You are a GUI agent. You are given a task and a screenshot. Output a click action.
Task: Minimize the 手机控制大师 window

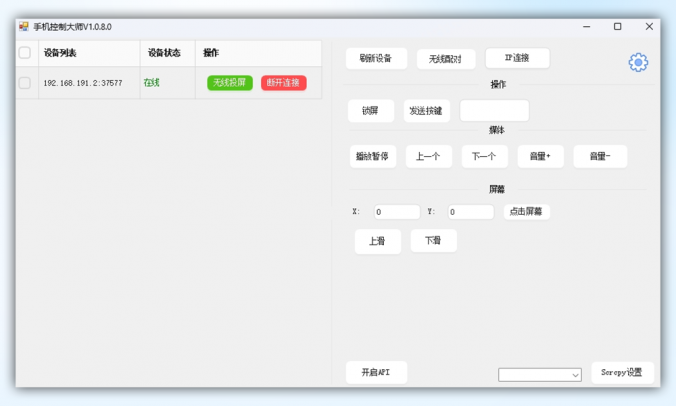tap(586, 27)
